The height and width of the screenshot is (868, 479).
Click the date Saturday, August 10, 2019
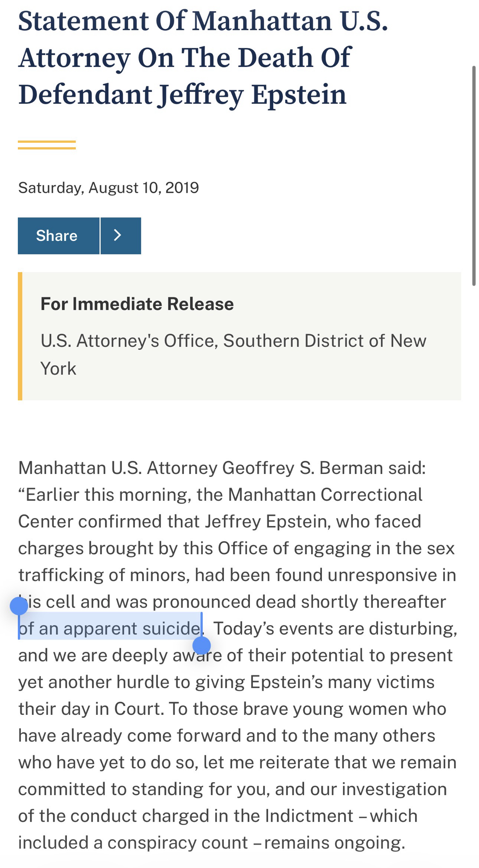pyautogui.click(x=108, y=187)
